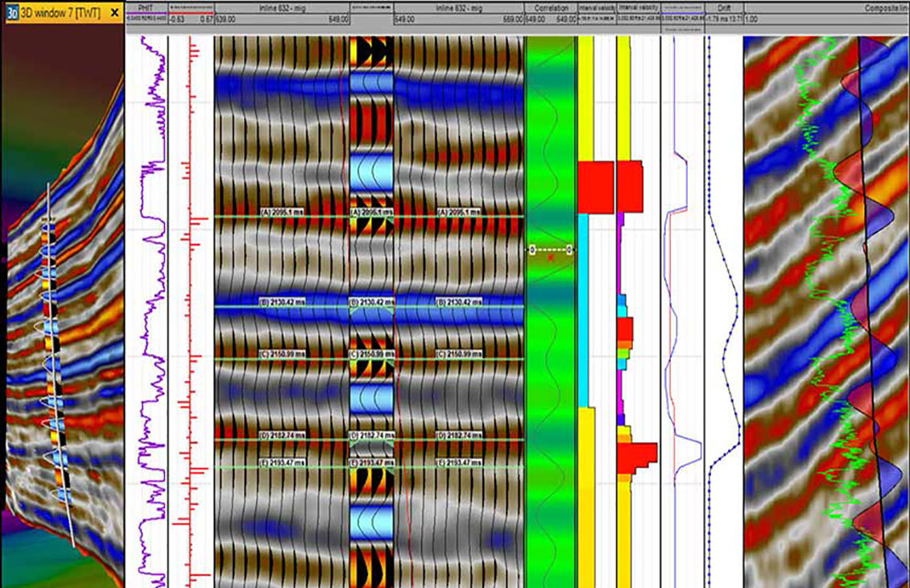The width and height of the screenshot is (910, 588).
Task: Click the left Inline 632 - mig header
Action: tap(282, 8)
